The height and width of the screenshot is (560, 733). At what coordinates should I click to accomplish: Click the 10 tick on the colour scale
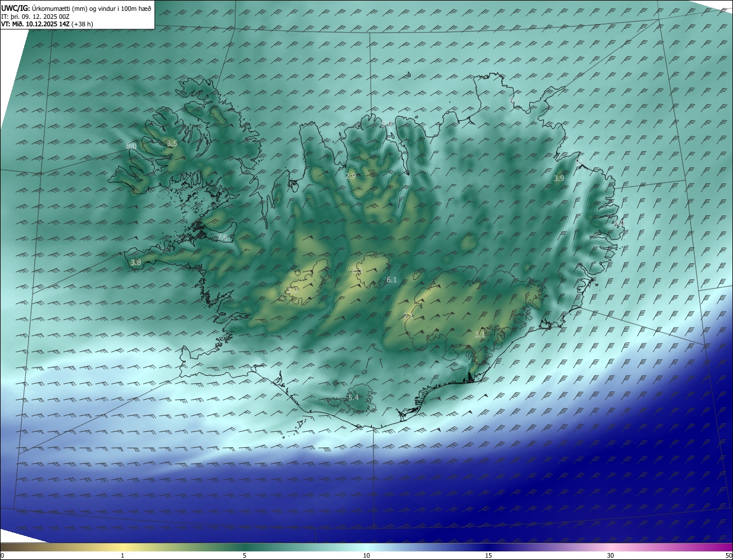(x=366, y=555)
